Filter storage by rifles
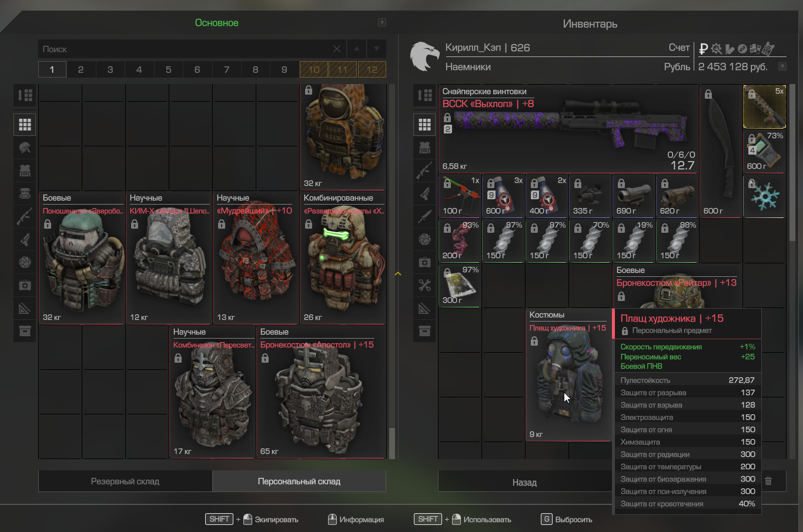This screenshot has width=803, height=532. [x=25, y=216]
